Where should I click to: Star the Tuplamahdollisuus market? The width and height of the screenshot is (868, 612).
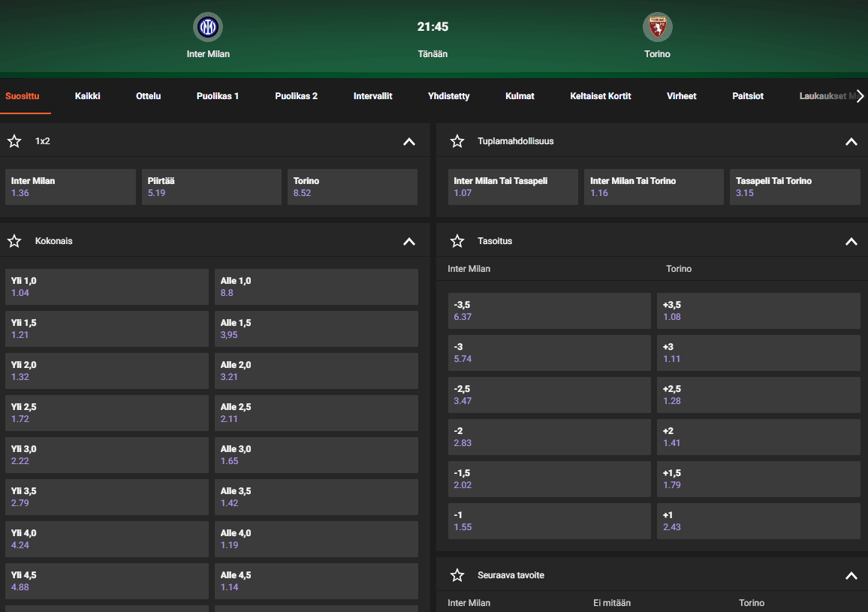(x=457, y=141)
